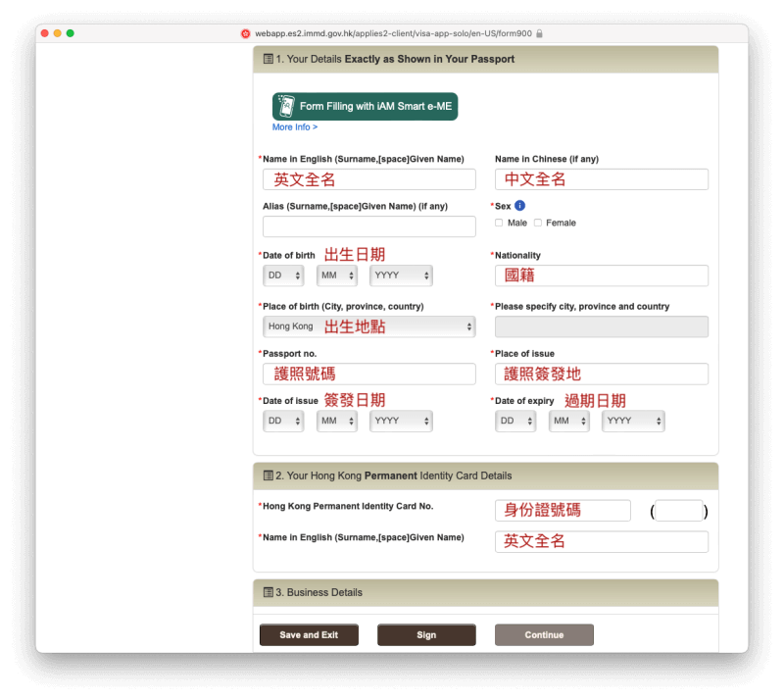Screen dimensions: 784x700
Task: Click the "Form Filling with iAM Smart e-ME" button
Action: pyautogui.click(x=365, y=105)
